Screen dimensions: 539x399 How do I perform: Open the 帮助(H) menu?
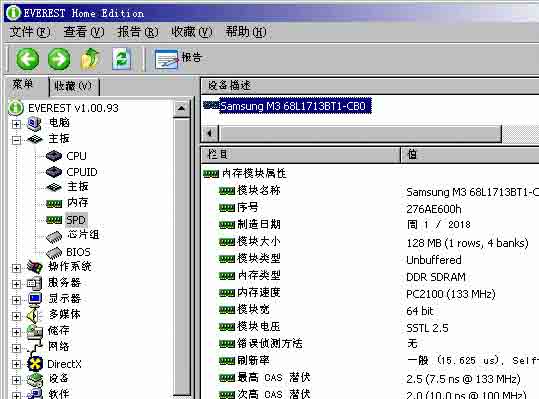coord(246,32)
